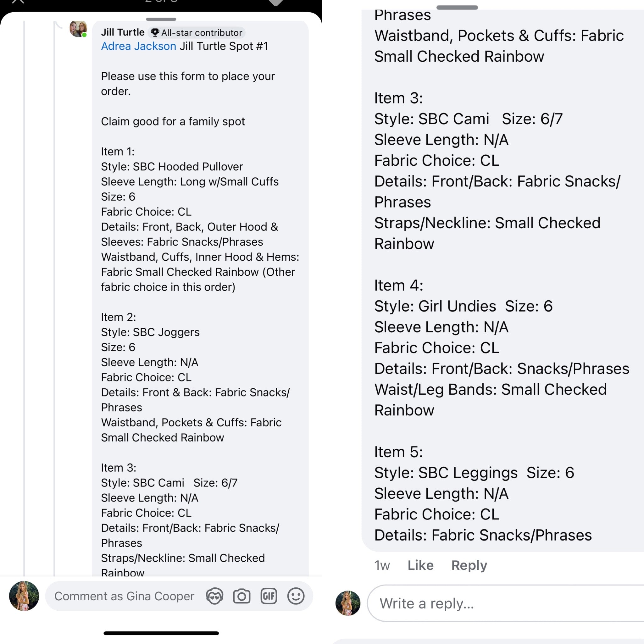Tap Gina Cooper's photo beside comment box
The width and height of the screenshot is (644, 644).
[x=24, y=596]
